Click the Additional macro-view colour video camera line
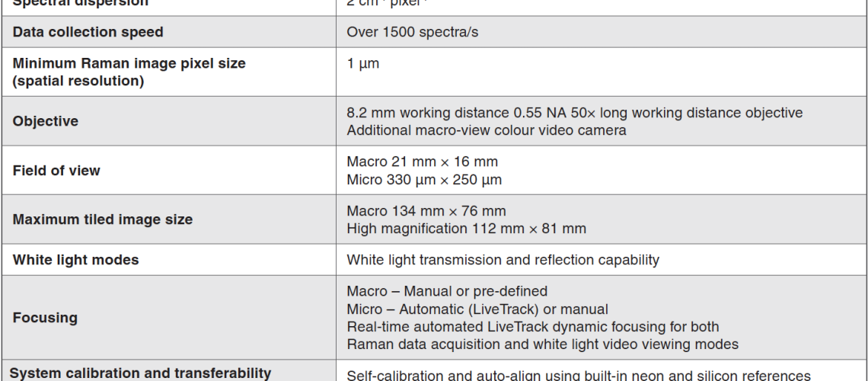This screenshot has width=868, height=381. coord(487,130)
